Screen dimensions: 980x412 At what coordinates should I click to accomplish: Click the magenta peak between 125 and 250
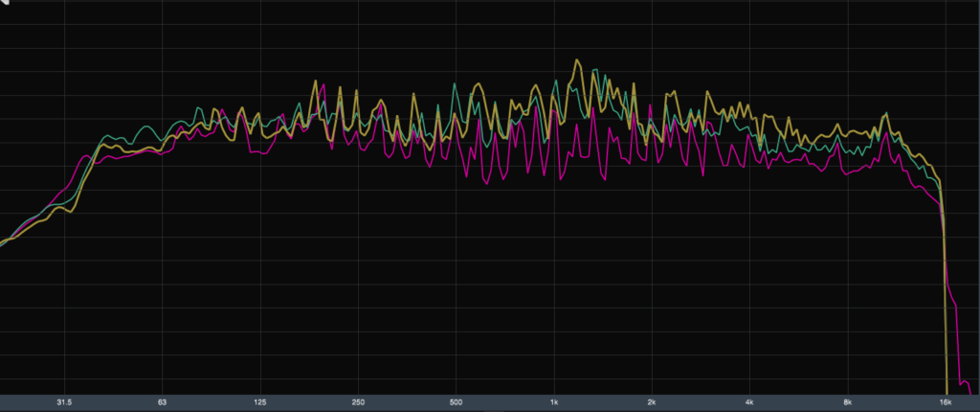325,85
